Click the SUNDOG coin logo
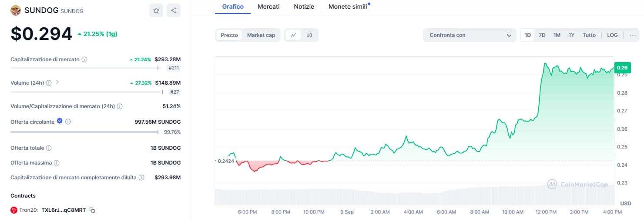Viewport: 644px width, 221px height. 16,10
